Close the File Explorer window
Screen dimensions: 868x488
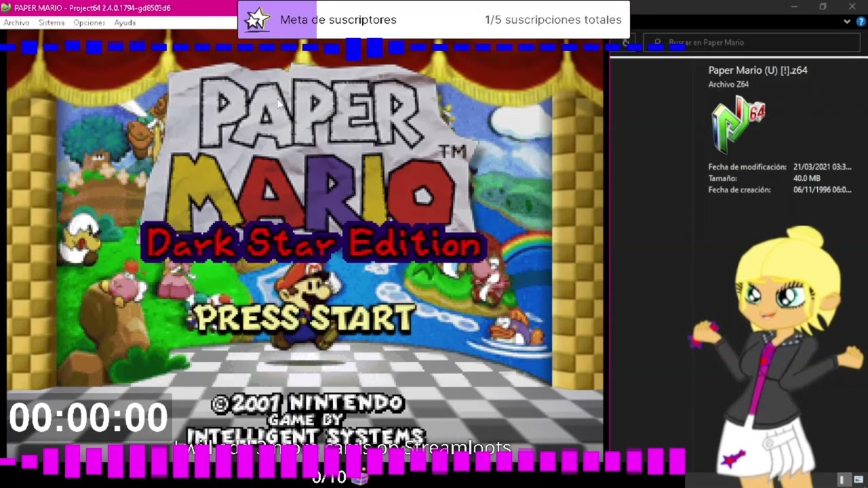coord(852,7)
